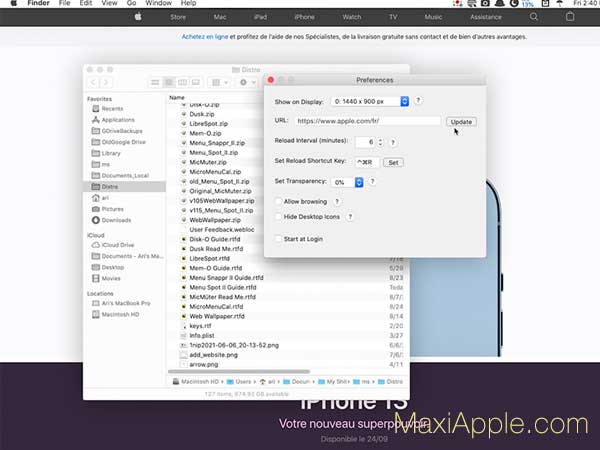This screenshot has width=600, height=450.
Task: Open the Window menu
Action: pos(158,3)
